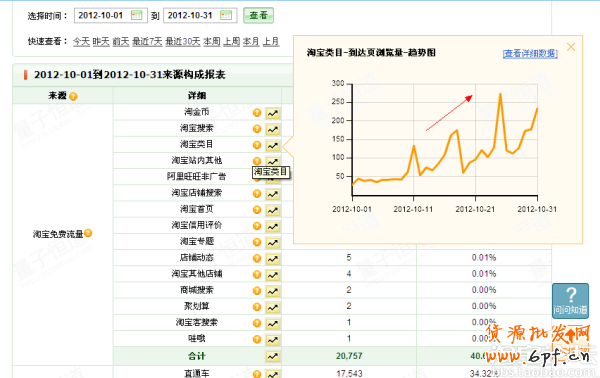The width and height of the screenshot is (600, 378).
Task: Open trend chart for 商城搜索 row
Action: pyautogui.click(x=273, y=291)
